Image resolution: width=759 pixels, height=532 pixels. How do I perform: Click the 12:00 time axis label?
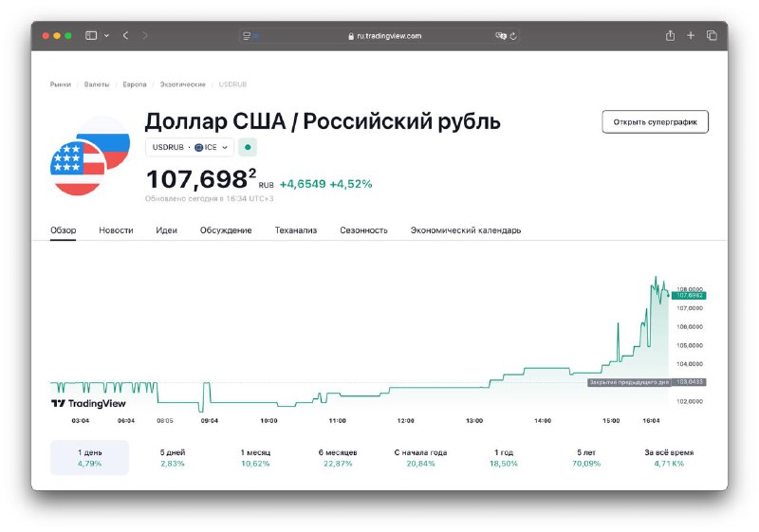[406, 421]
